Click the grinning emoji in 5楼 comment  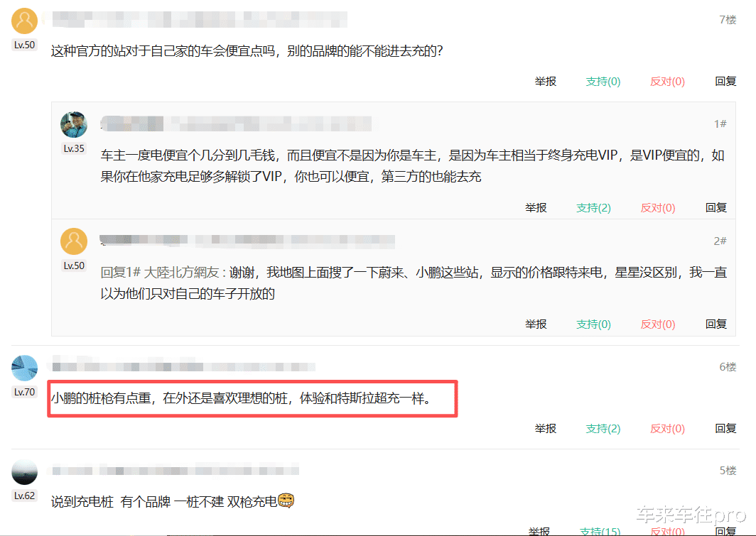[x=286, y=501]
